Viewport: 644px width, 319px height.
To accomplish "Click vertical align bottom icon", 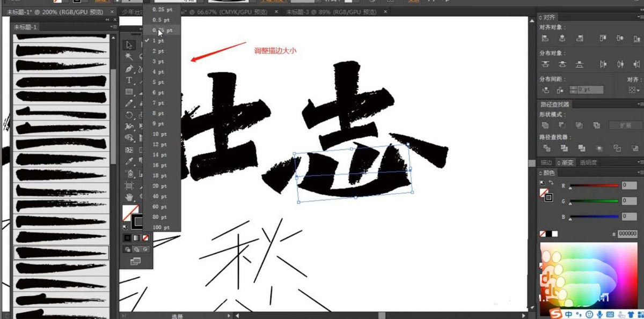I will click(x=636, y=38).
